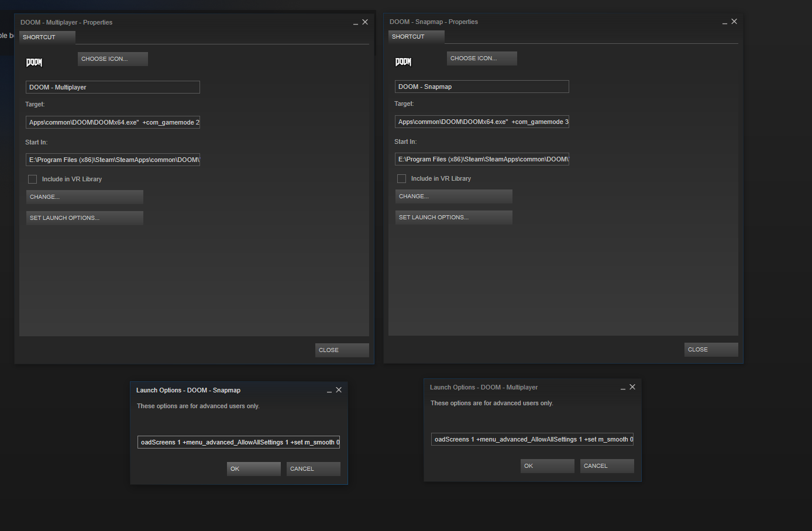
Task: Click the advanced users notice in the Snapmap dialog
Action: click(198, 406)
